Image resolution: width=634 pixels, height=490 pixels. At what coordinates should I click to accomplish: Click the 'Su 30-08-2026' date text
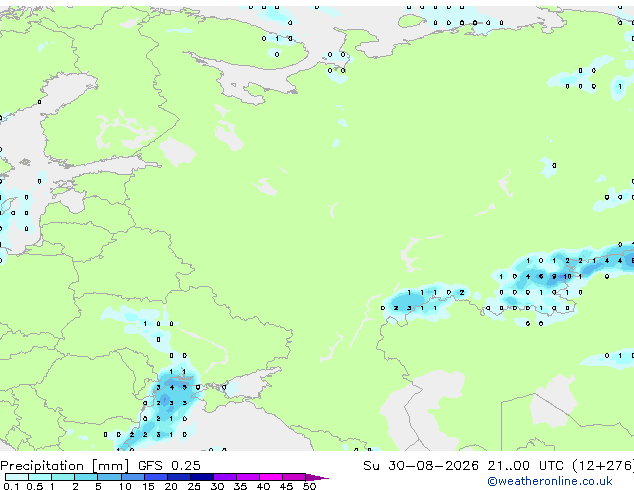(421, 466)
